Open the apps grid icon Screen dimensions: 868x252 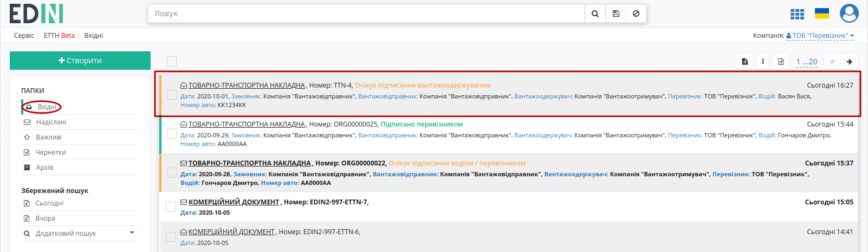coord(797,14)
